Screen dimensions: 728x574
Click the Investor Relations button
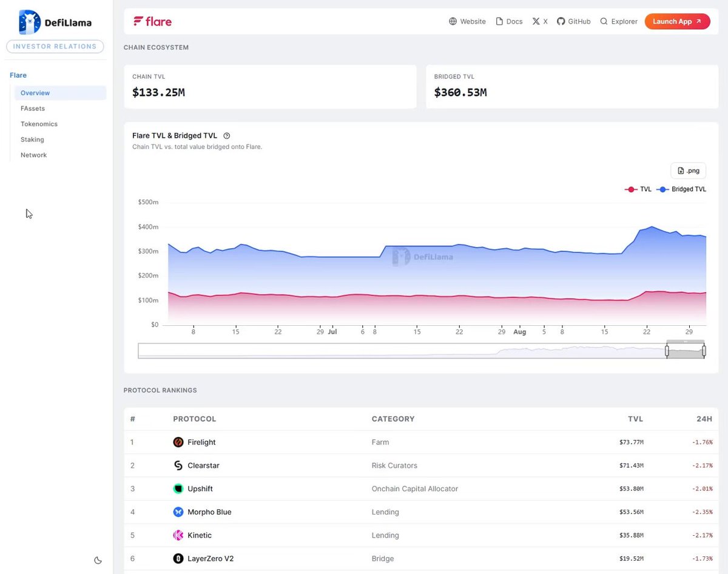(x=55, y=46)
